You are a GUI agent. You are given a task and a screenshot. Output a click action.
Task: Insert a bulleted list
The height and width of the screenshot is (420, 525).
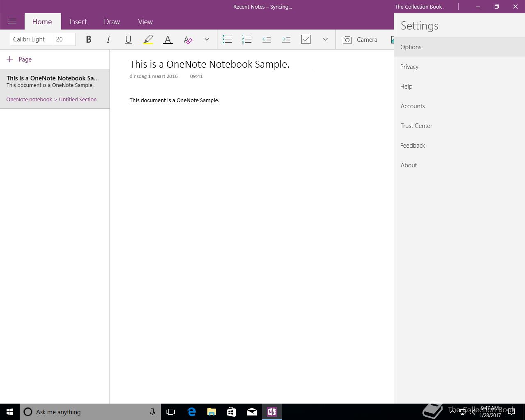click(x=227, y=39)
